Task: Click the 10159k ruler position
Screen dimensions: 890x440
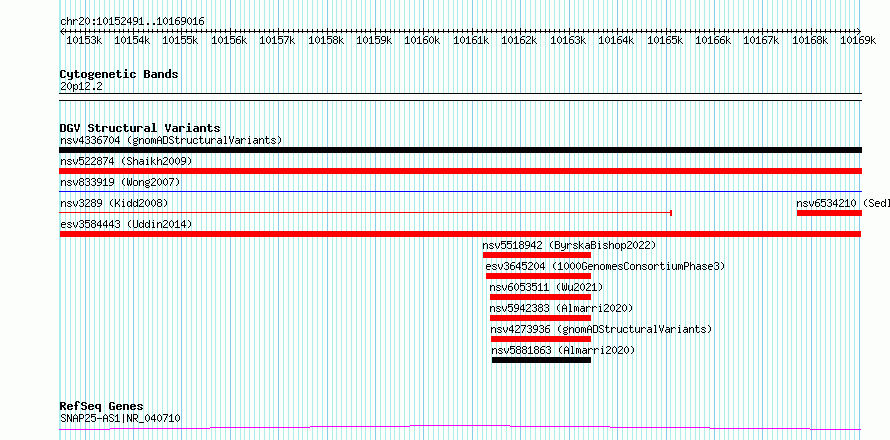Action: point(375,40)
